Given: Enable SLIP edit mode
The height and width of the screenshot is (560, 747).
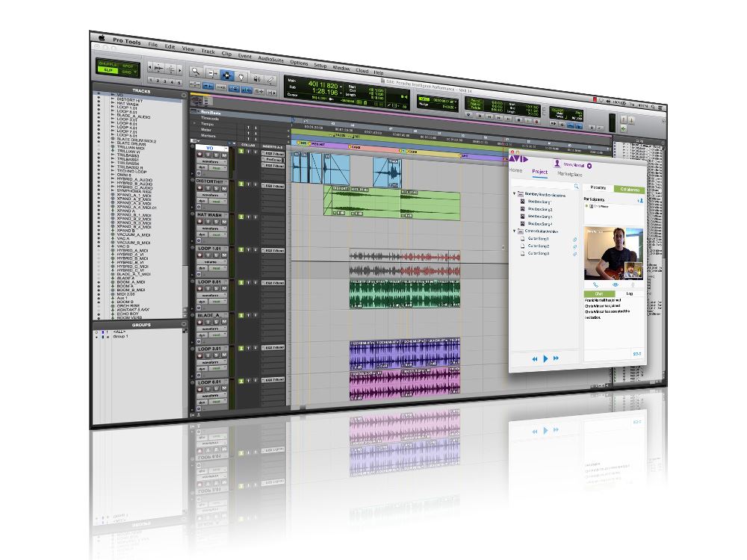Looking at the screenshot, I should coord(108,70).
